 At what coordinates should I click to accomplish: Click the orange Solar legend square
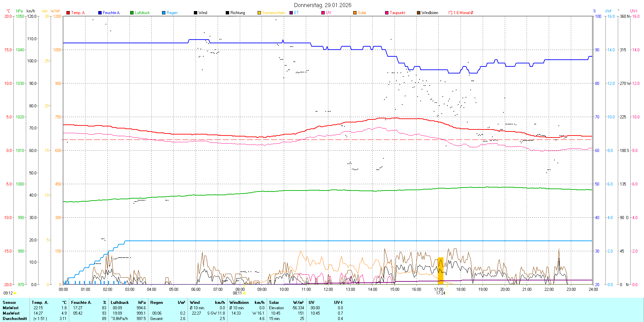point(355,13)
